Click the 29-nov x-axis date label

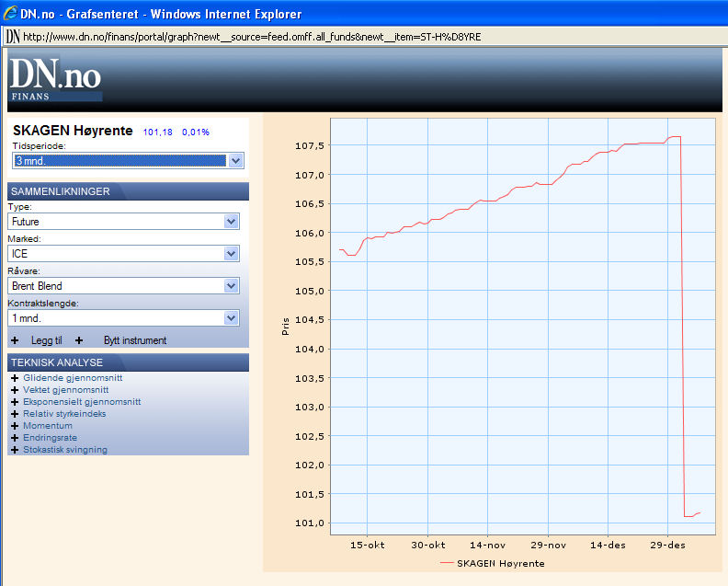point(549,546)
